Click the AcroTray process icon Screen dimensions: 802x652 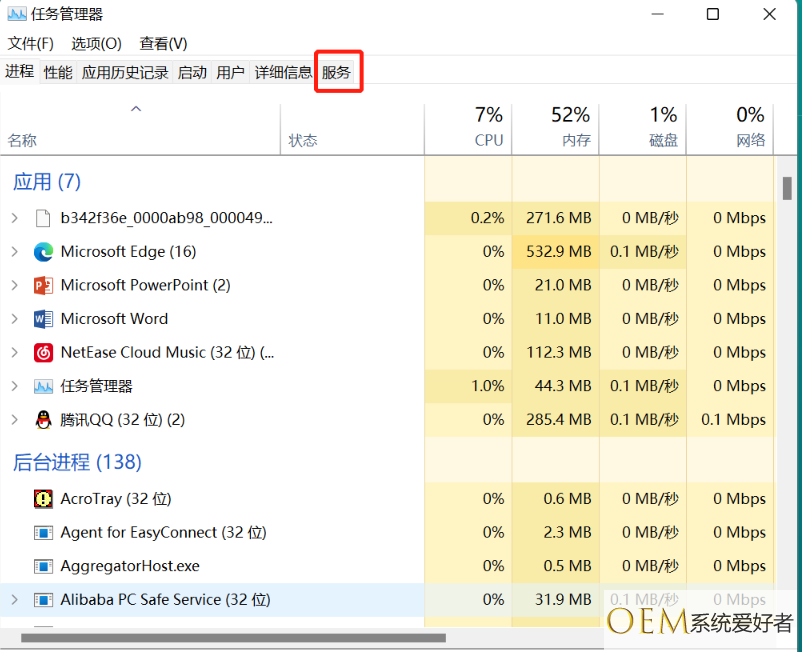(x=43, y=499)
